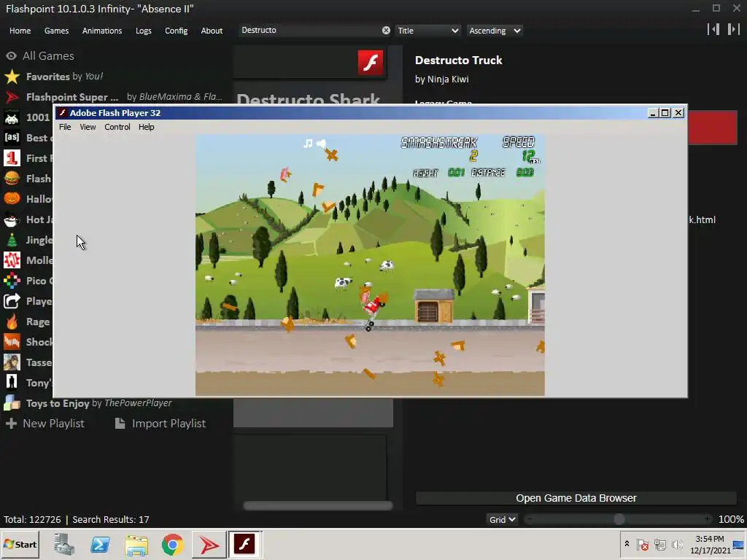Select the Hot playlist bowl icon

(12, 219)
